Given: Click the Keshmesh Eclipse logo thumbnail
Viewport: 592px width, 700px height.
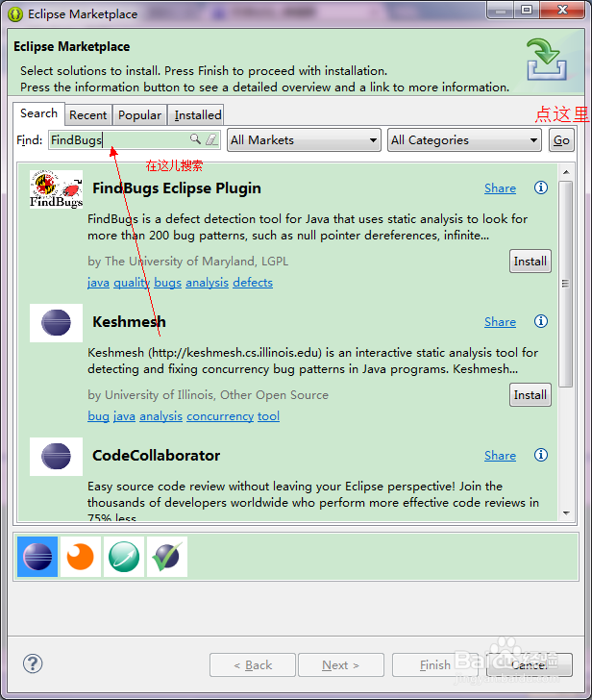Looking at the screenshot, I should (56, 323).
